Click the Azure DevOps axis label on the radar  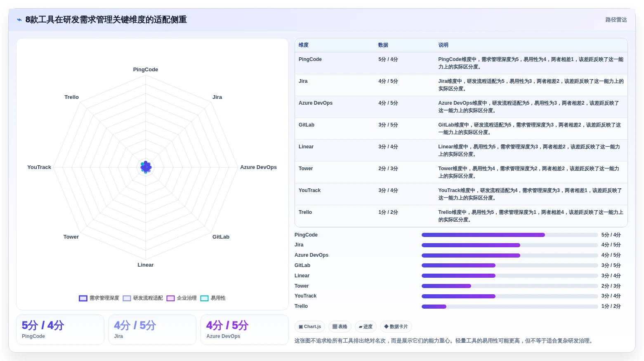coord(258,167)
